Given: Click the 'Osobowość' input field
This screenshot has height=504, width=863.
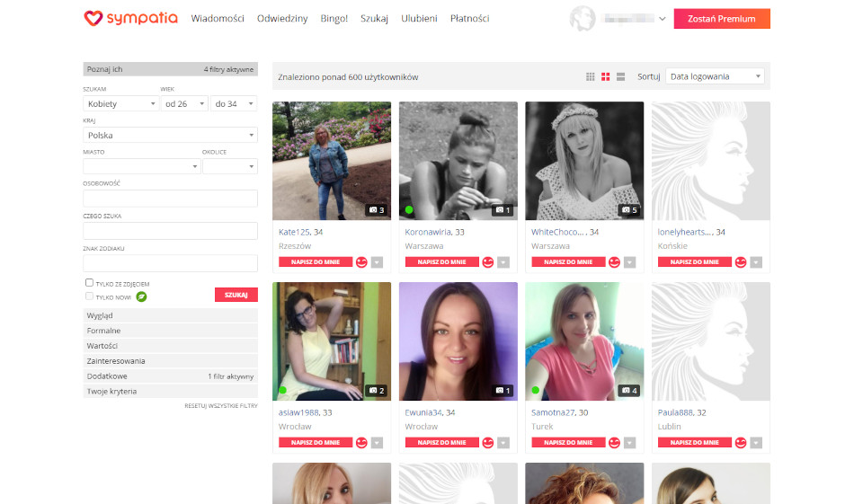Looking at the screenshot, I should (170, 199).
